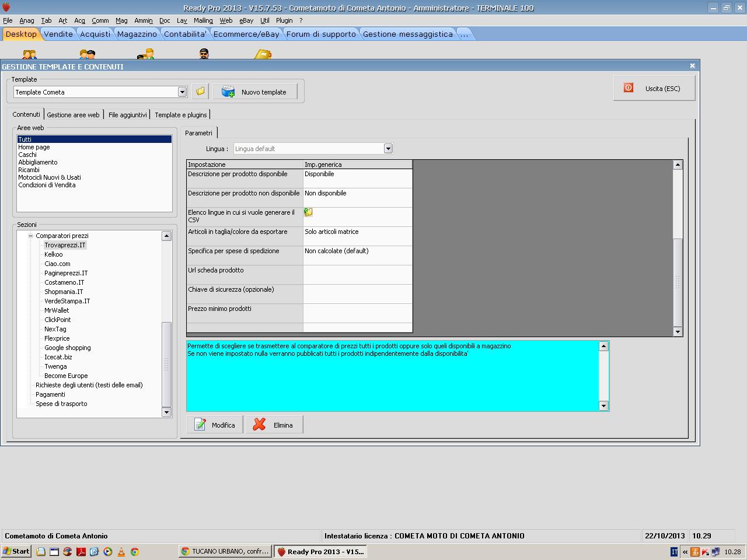
Task: Open Adobe Reader from quick launch
Action: pyautogui.click(x=81, y=551)
